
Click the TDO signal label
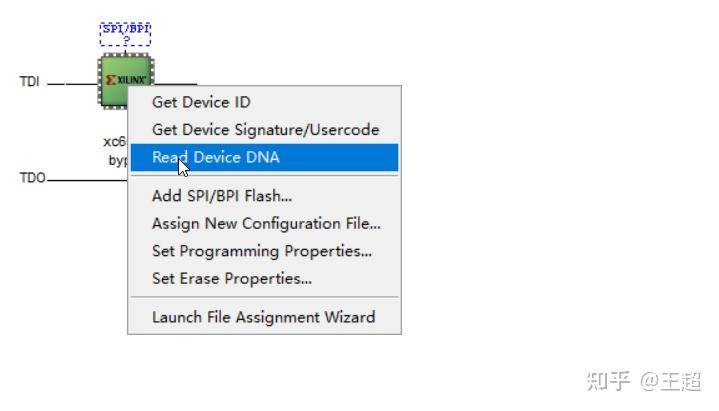click(32, 179)
